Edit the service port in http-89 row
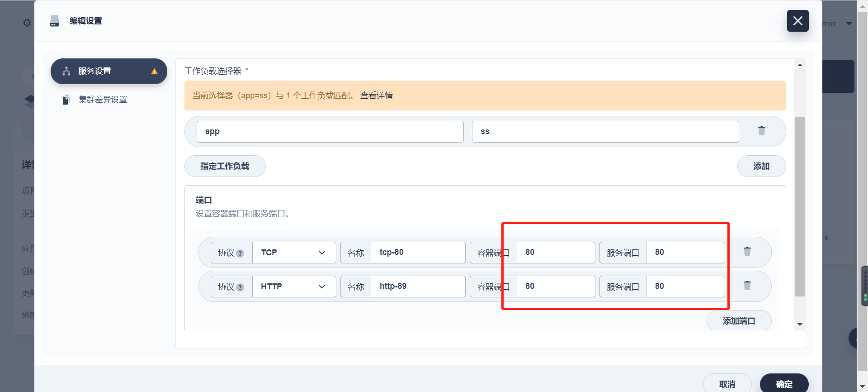868x392 pixels. click(x=685, y=287)
